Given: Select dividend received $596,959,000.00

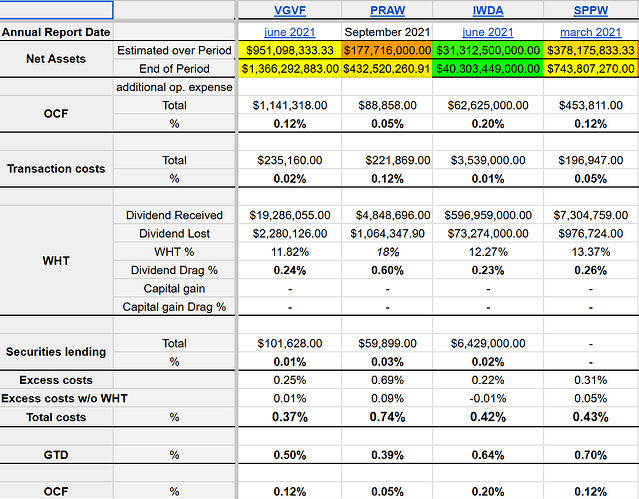Looking at the screenshot, I should point(488,215).
